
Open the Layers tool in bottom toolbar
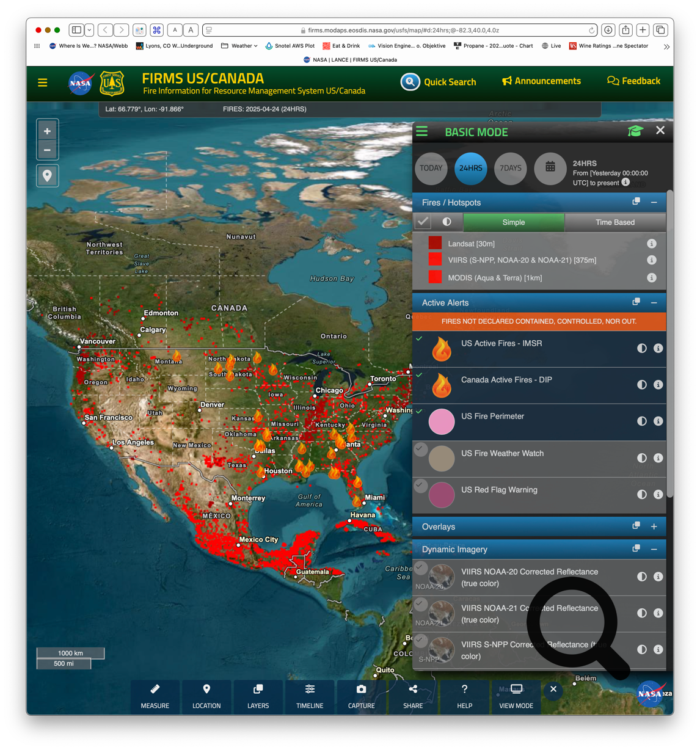click(258, 696)
